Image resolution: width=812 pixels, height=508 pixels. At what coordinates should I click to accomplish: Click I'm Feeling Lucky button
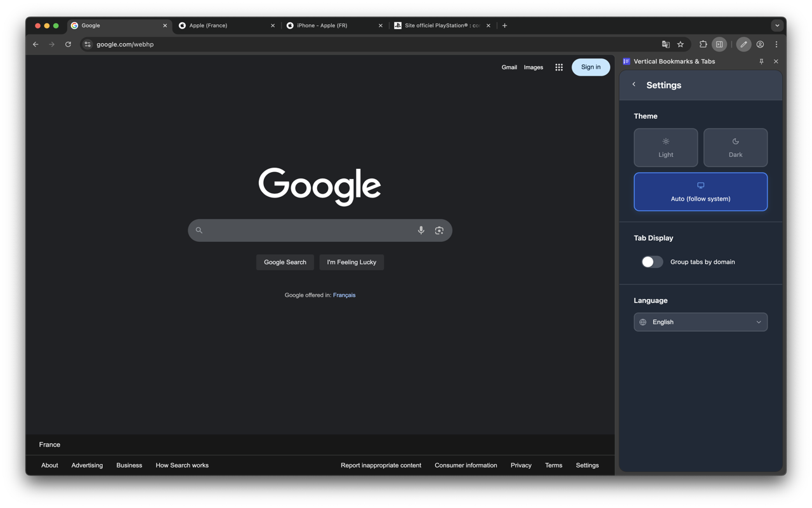(351, 262)
